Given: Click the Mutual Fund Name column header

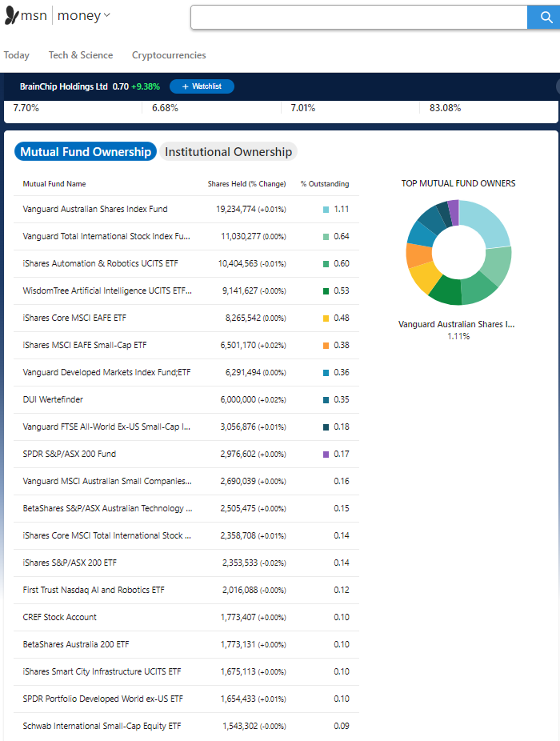Looking at the screenshot, I should point(54,184).
